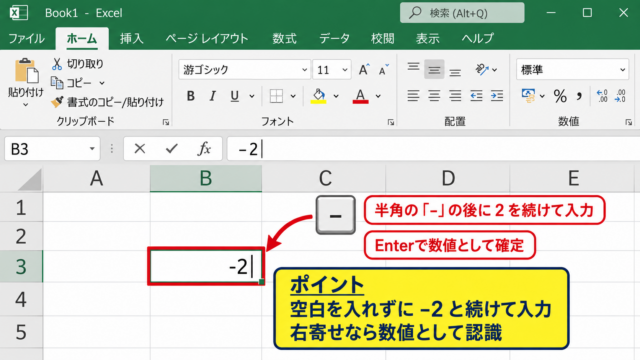
Task: Switch to the 表示 tab
Action: pyautogui.click(x=427, y=39)
